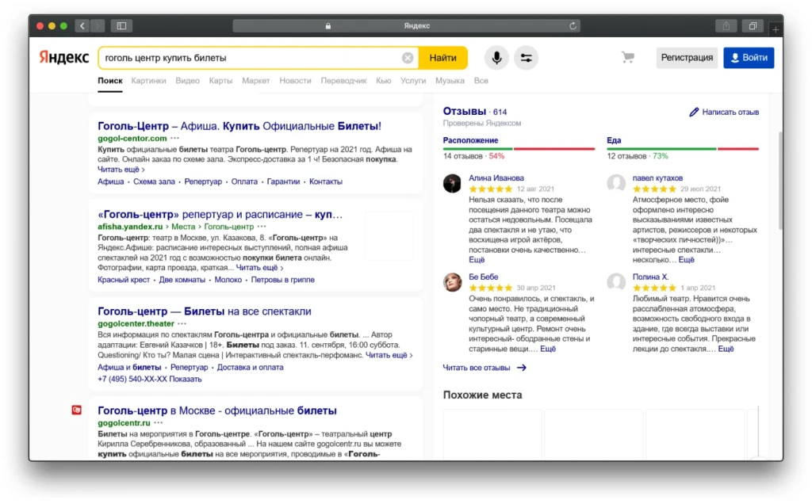
Task: Expand Ещё in Бе Бебе's review
Action: 548,349
